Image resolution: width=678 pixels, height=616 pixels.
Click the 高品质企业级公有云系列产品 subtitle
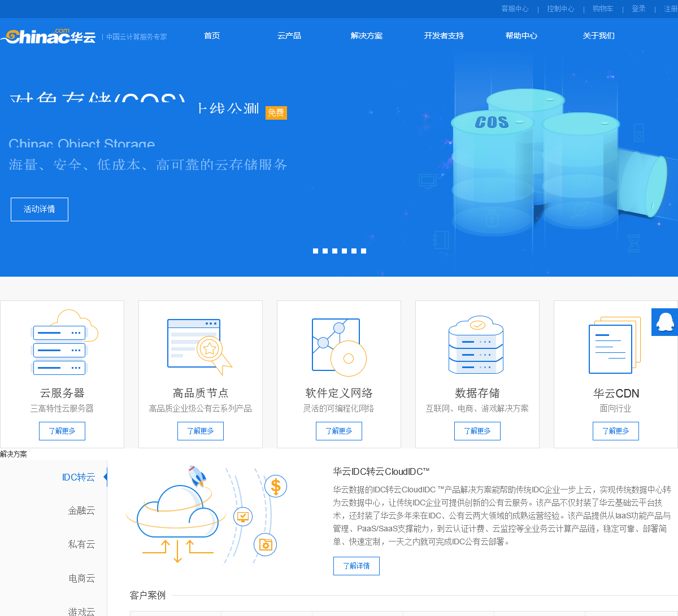pyautogui.click(x=201, y=408)
